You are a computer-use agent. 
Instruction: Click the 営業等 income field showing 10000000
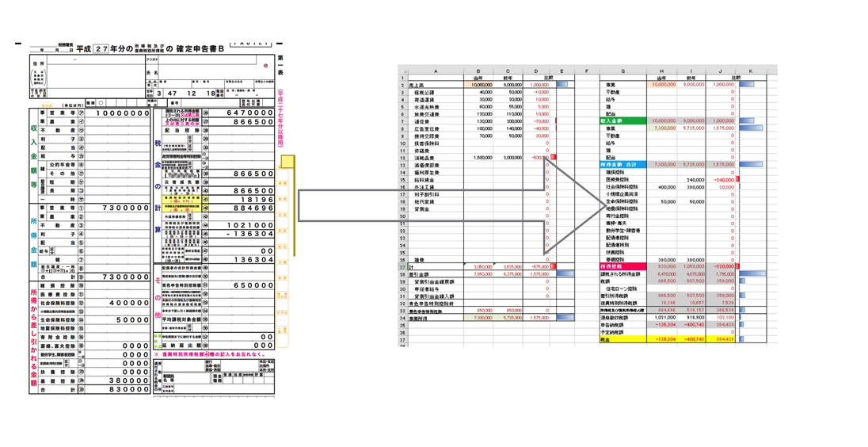pos(117,113)
